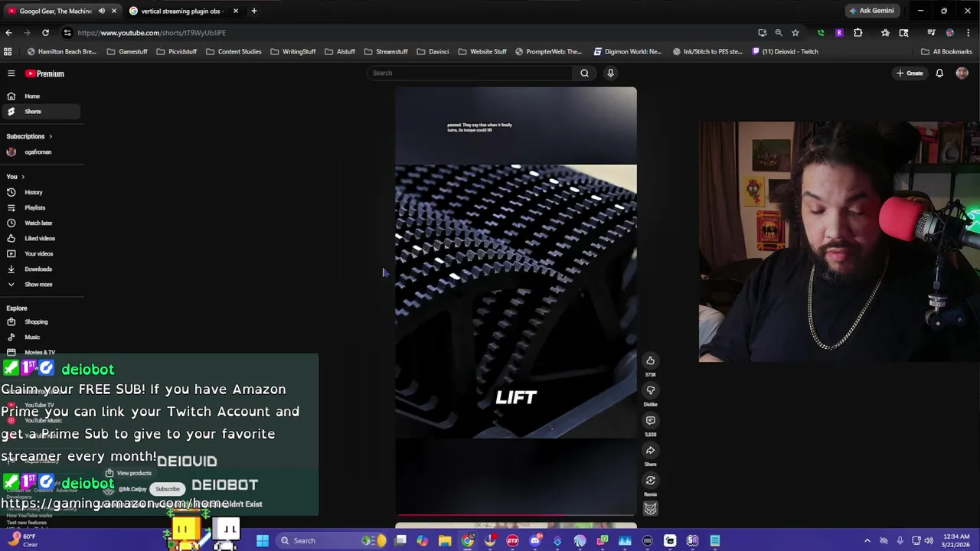The height and width of the screenshot is (551, 980).
Task: Select Shorts in YouTube sidebar
Action: click(40, 112)
